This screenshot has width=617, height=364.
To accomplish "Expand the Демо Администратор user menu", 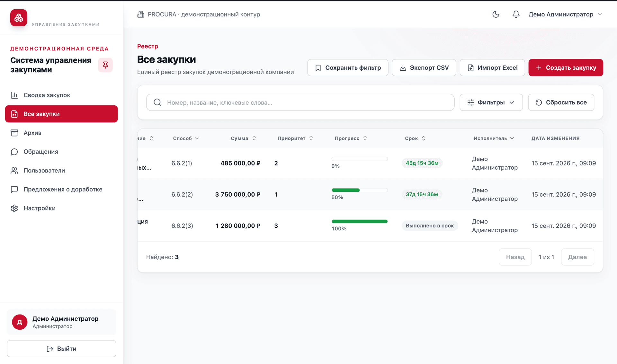I will [x=565, y=14].
